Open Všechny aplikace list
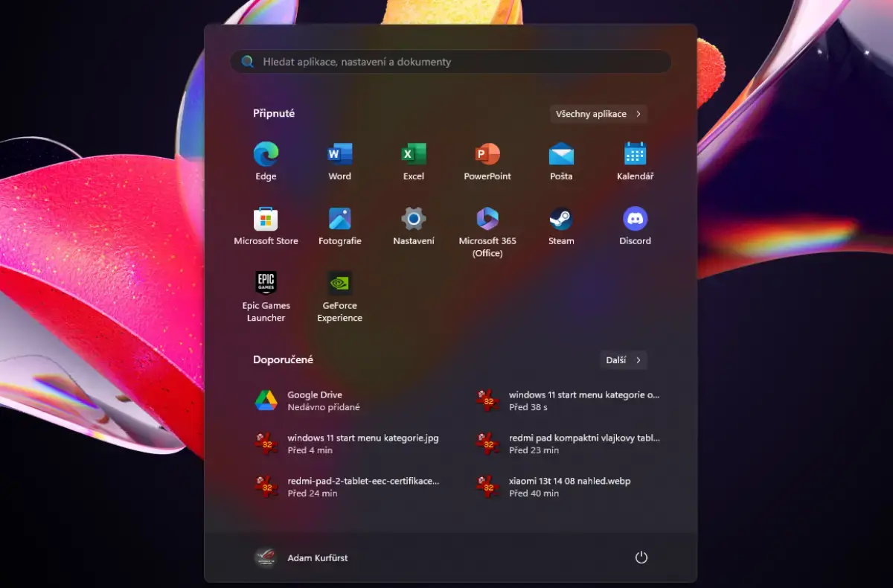The image size is (893, 588). (x=598, y=114)
